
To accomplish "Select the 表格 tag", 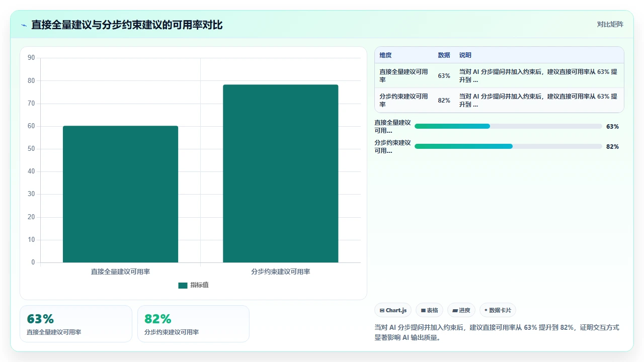I will [x=429, y=310].
